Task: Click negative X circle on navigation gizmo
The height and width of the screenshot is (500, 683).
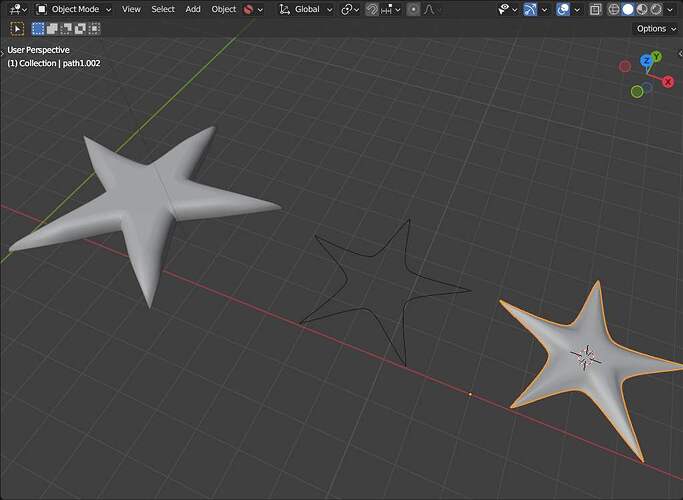Action: 625,66
